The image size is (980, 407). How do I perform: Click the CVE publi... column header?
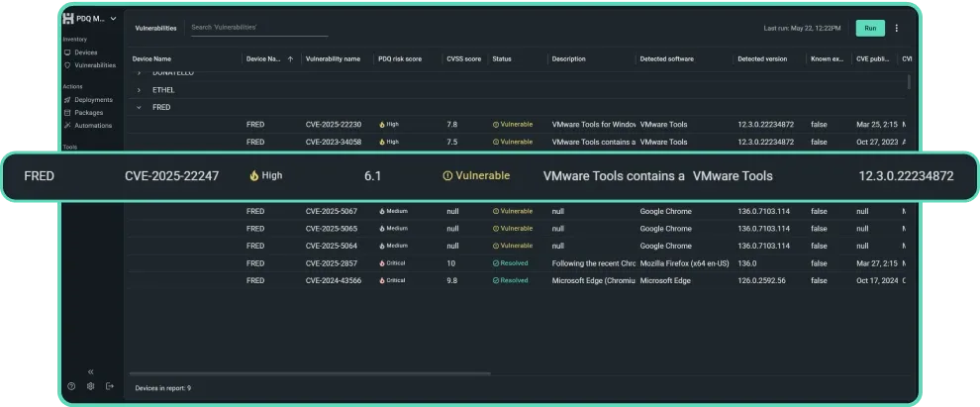[x=873, y=59]
